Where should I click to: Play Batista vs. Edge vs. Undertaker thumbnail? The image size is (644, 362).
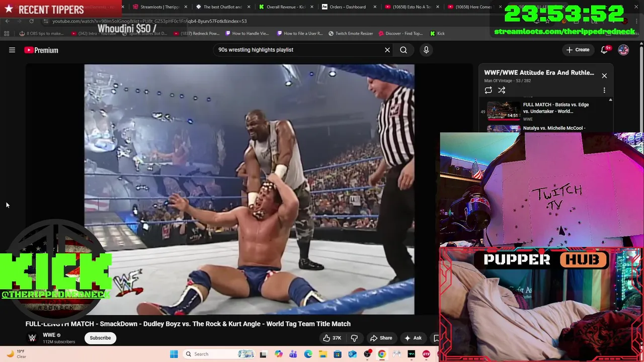tap(504, 111)
